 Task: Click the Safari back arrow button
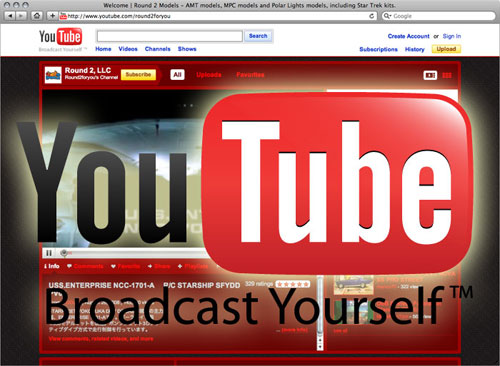click(x=10, y=16)
